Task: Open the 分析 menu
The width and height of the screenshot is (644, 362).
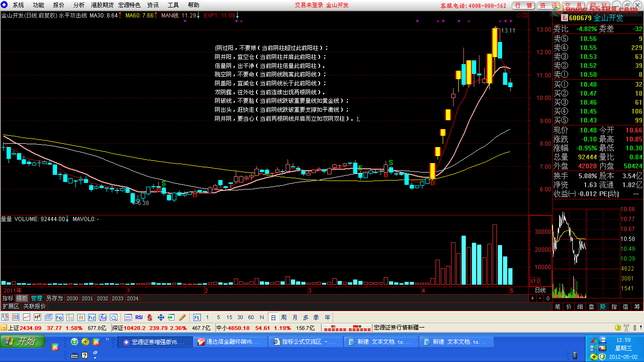Action: pos(79,5)
